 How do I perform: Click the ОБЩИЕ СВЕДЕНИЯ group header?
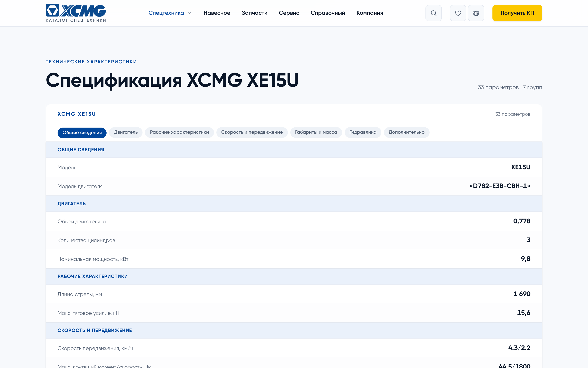[x=294, y=150]
